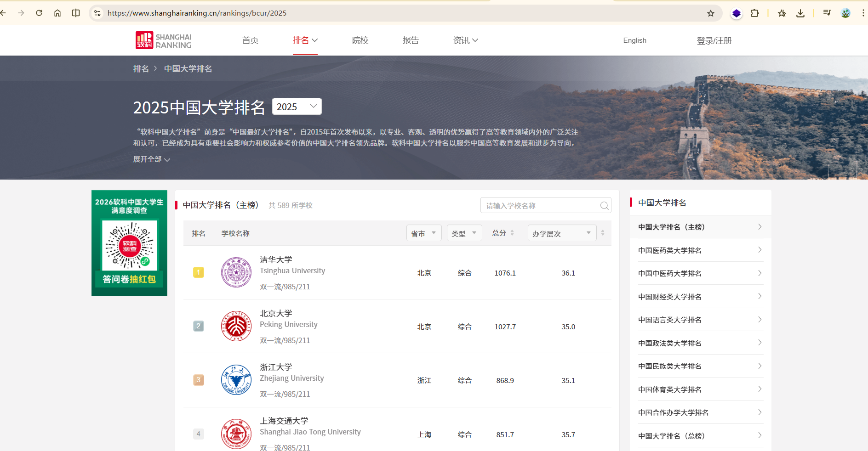Click Peking University's score 1027.7
Viewport: 868px width, 451px height.
tap(505, 327)
